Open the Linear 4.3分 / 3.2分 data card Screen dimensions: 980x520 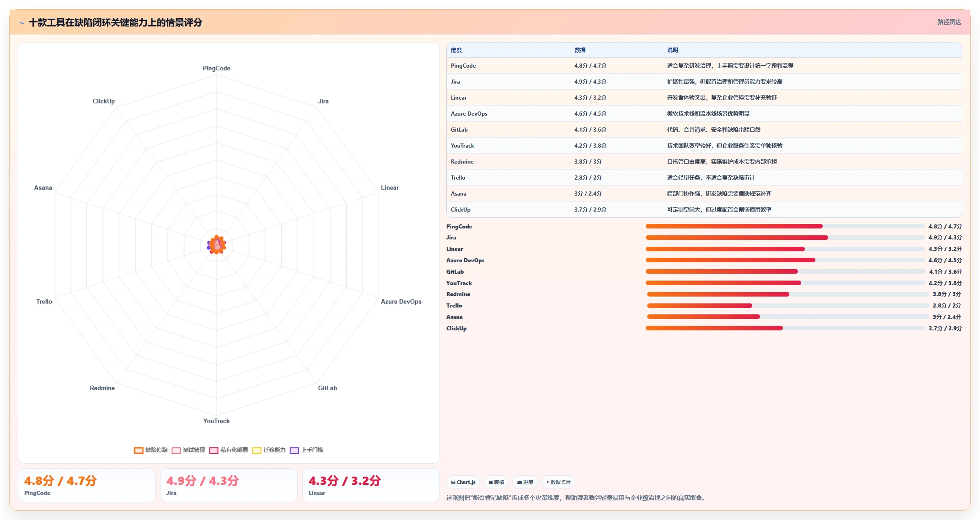(371, 485)
